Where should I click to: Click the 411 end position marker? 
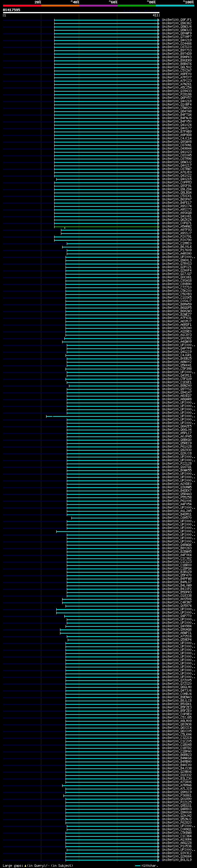[155, 15]
